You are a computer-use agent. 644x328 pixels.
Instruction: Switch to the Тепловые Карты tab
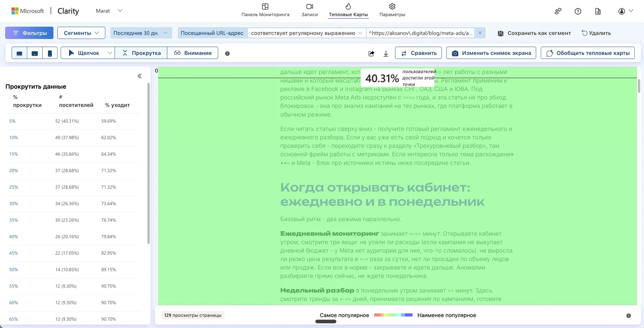(348, 10)
